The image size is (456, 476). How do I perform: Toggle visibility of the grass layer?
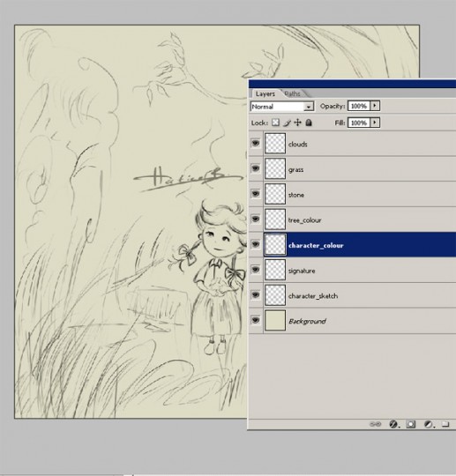coord(256,168)
